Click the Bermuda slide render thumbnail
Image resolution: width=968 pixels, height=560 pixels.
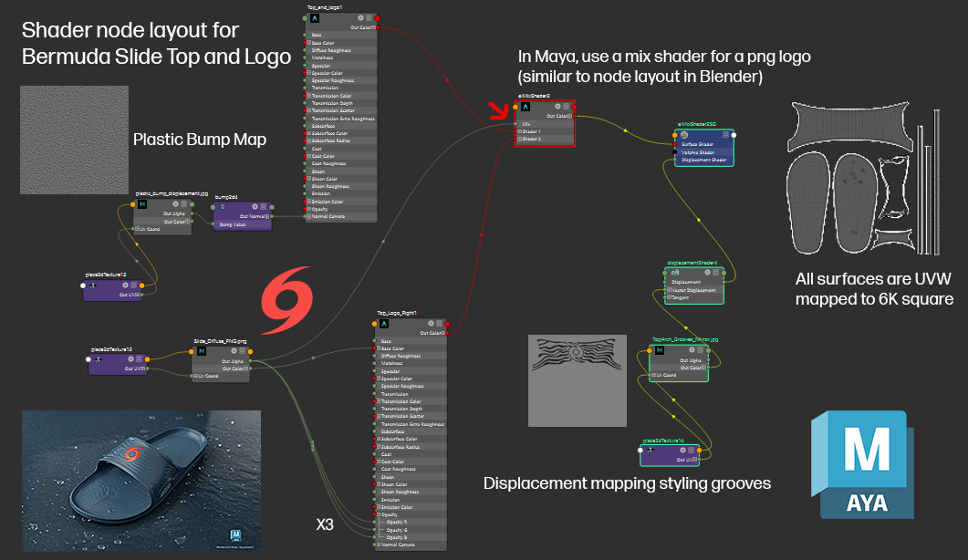141,479
